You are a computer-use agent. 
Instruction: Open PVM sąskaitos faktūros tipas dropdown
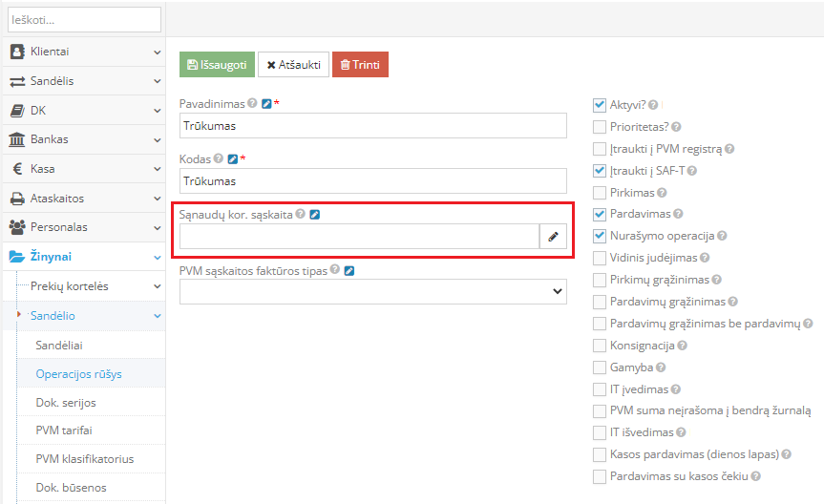(x=373, y=292)
